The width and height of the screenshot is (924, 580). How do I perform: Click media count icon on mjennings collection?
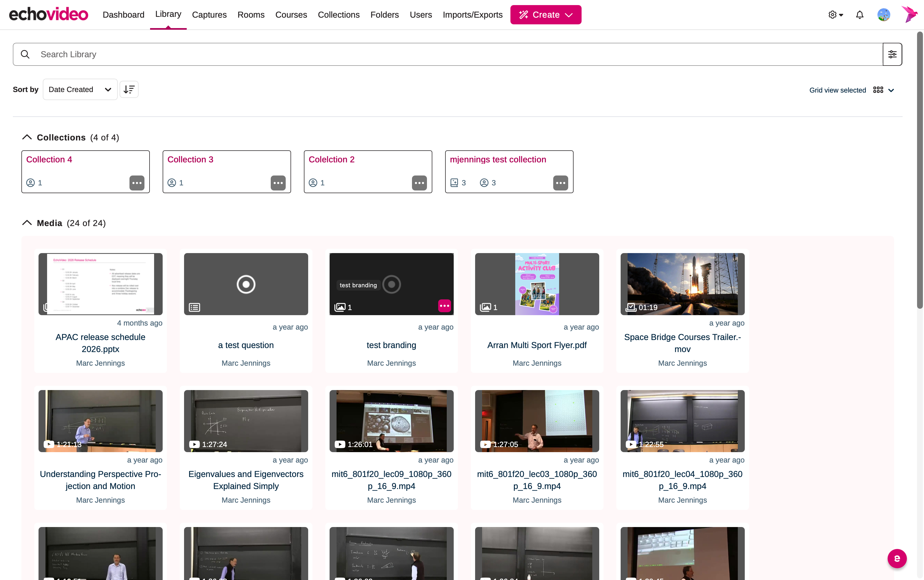[454, 183]
